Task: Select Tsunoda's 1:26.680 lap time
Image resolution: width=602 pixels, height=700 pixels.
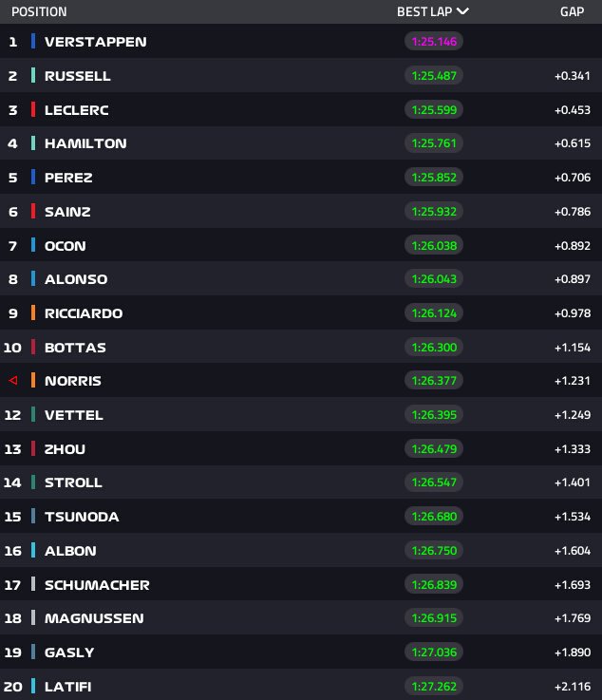Action: coord(433,517)
